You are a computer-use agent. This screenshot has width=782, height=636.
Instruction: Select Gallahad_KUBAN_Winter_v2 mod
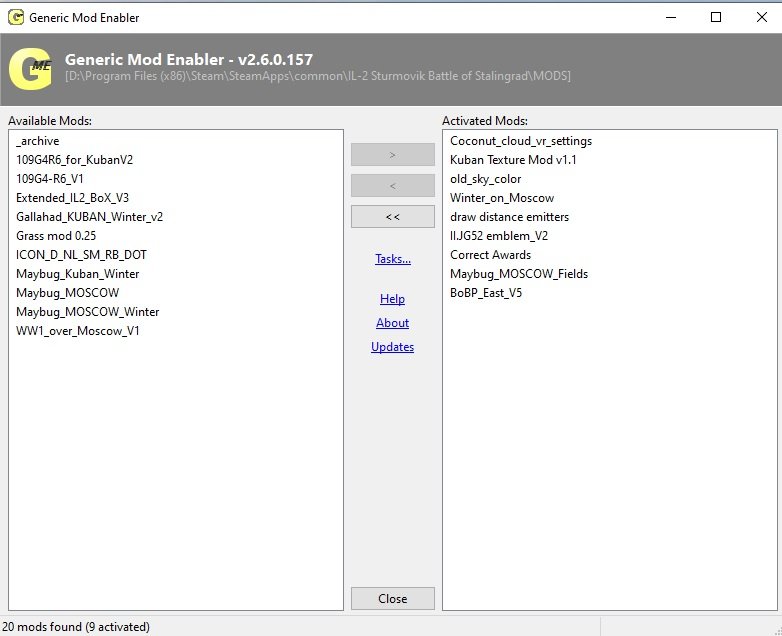[x=89, y=217]
